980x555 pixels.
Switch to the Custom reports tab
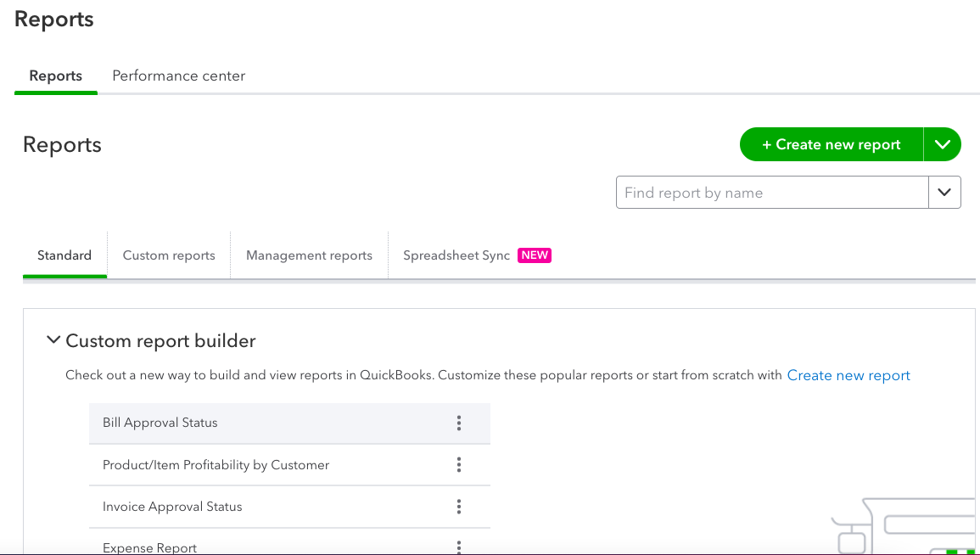click(x=169, y=255)
